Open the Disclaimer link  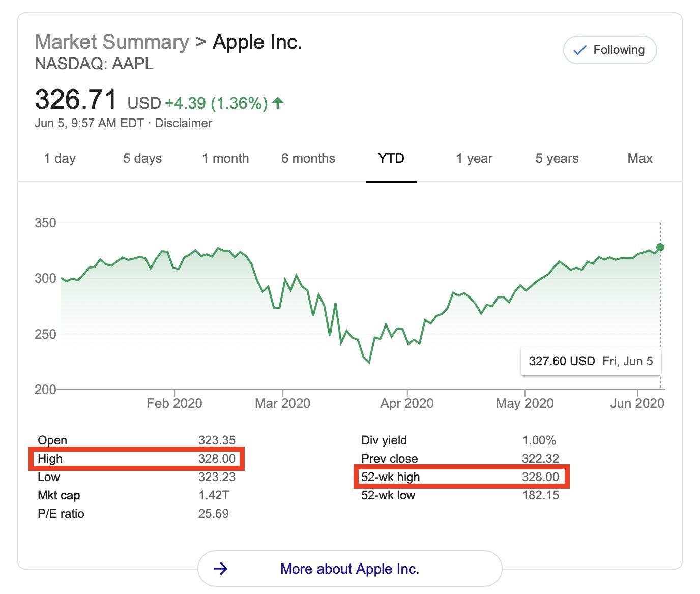click(x=185, y=123)
